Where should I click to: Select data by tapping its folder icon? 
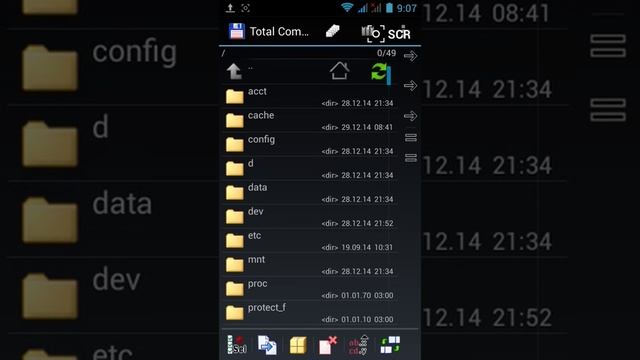(235, 193)
